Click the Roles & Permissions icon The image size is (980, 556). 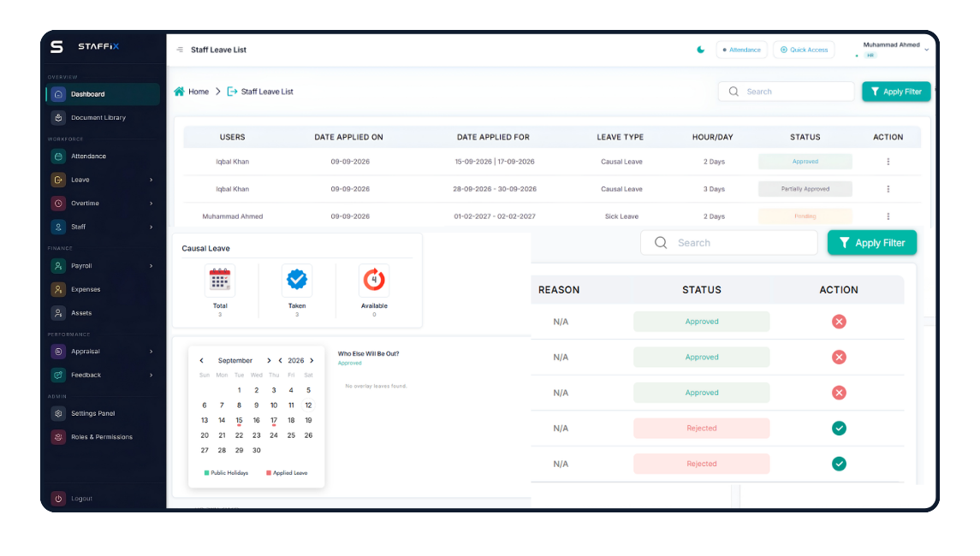click(x=58, y=437)
